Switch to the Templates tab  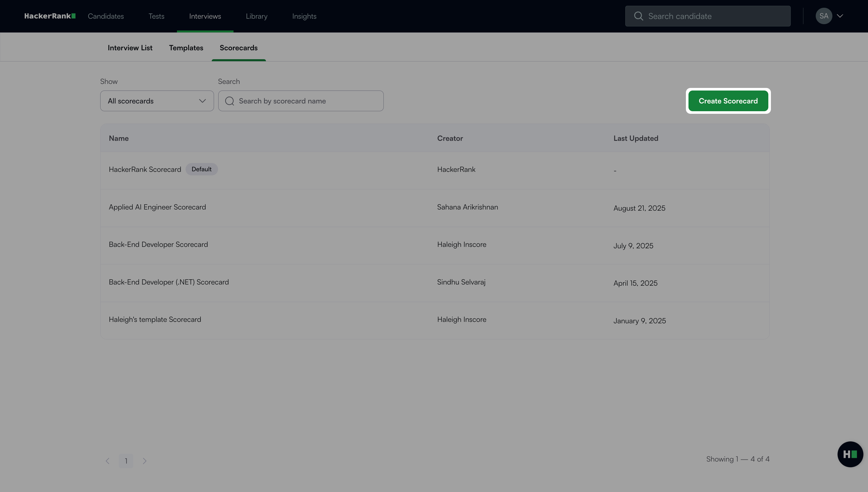point(186,48)
